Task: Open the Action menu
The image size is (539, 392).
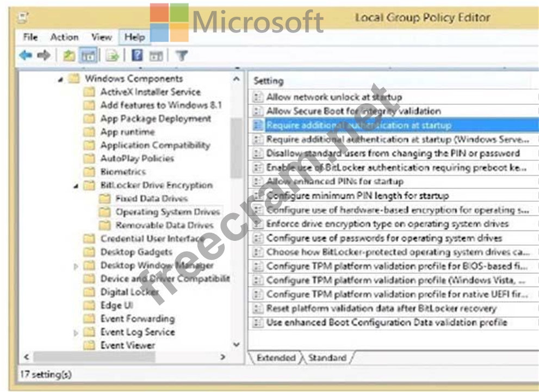Action: pyautogui.click(x=64, y=37)
